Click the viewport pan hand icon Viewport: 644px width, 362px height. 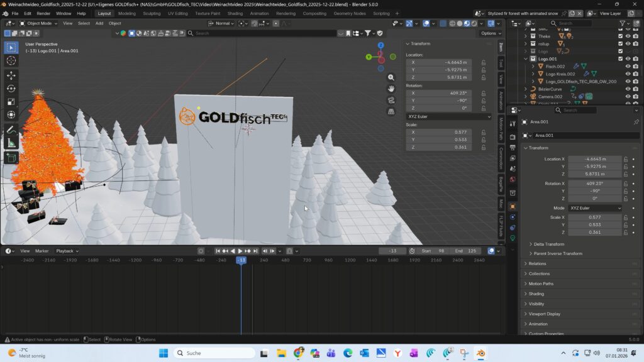(x=391, y=89)
